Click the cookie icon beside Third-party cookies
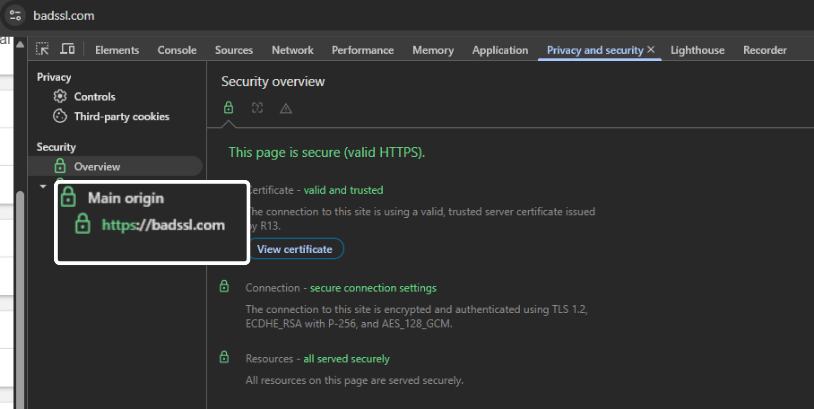The image size is (814, 409). [x=60, y=116]
